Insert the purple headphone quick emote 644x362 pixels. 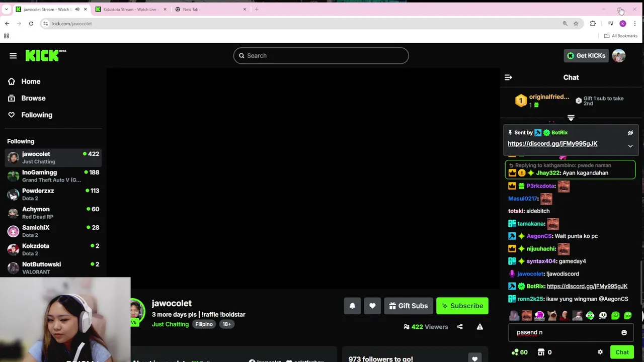pyautogui.click(x=539, y=316)
